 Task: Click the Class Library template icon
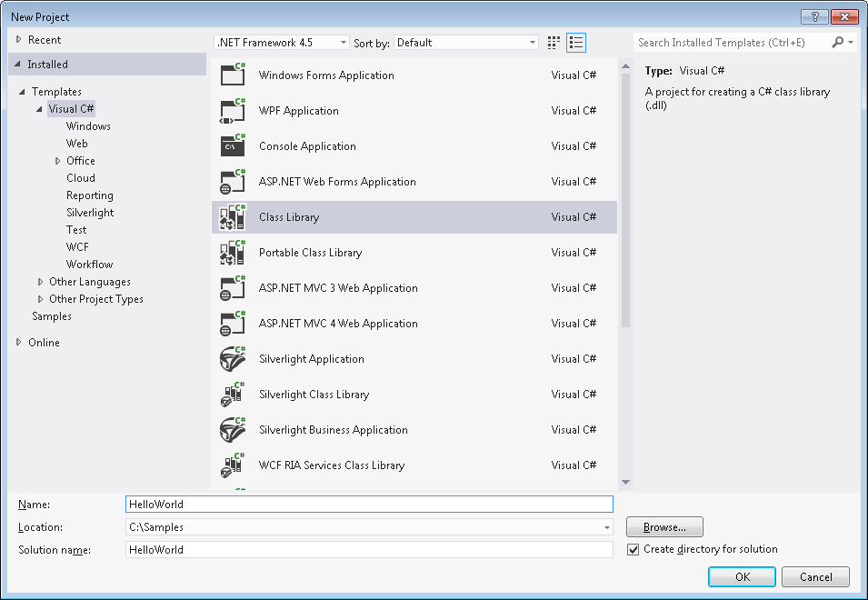click(233, 217)
